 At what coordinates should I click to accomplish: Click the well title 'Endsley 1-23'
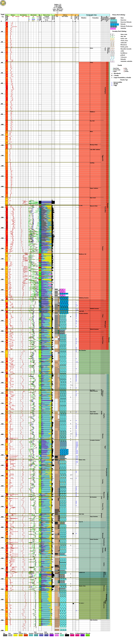(58, 5)
